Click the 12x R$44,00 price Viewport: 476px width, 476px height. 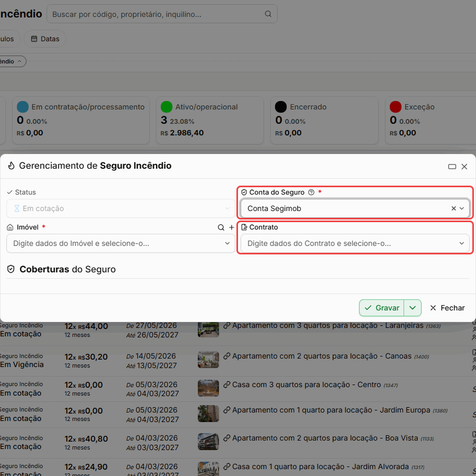[x=86, y=326]
